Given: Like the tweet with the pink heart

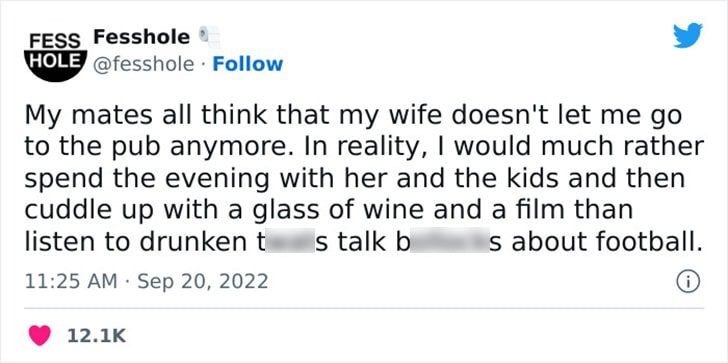Looking at the screenshot, I should coord(40,336).
